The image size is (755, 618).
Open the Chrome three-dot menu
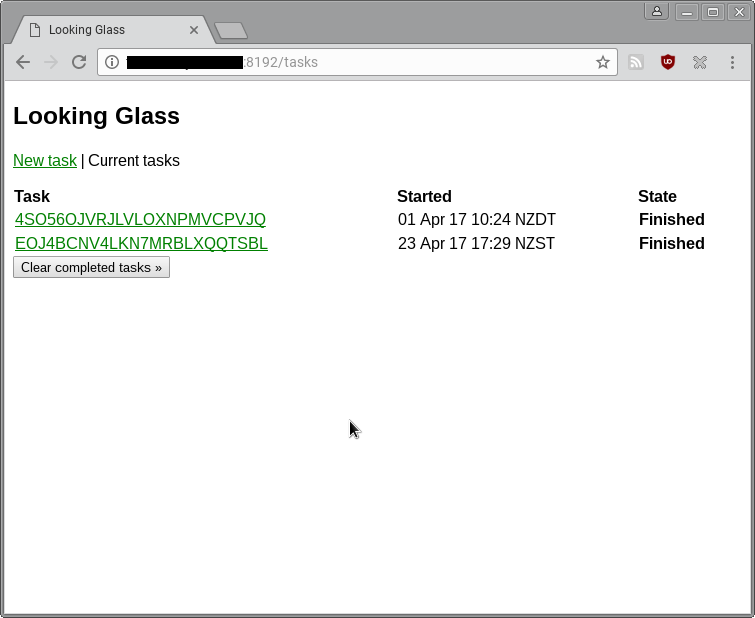pos(732,62)
